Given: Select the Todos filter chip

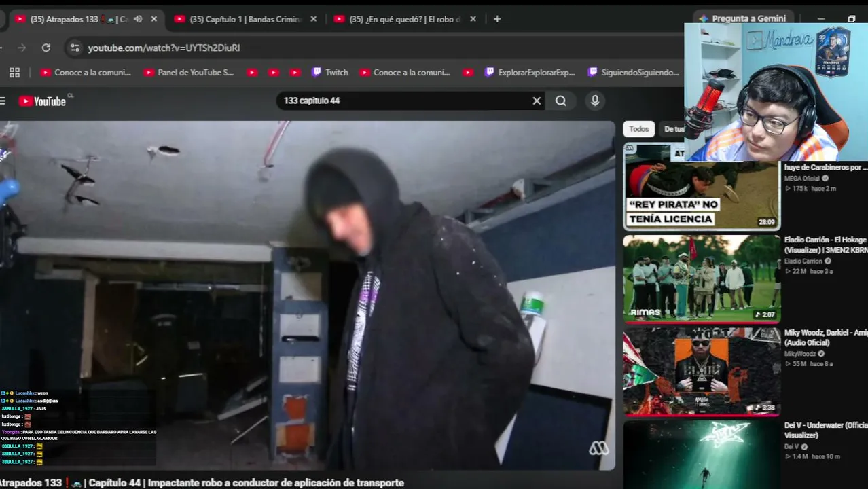Looking at the screenshot, I should [638, 129].
